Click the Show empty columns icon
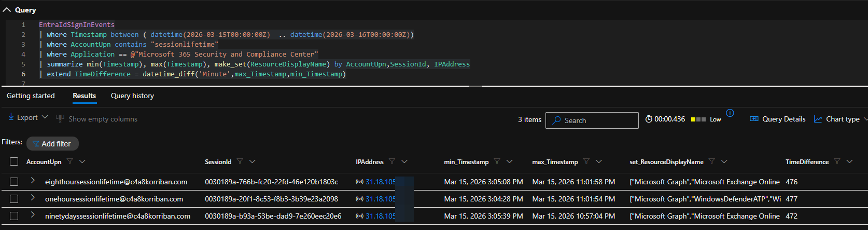Image resolution: width=868 pixels, height=230 pixels. coord(60,119)
